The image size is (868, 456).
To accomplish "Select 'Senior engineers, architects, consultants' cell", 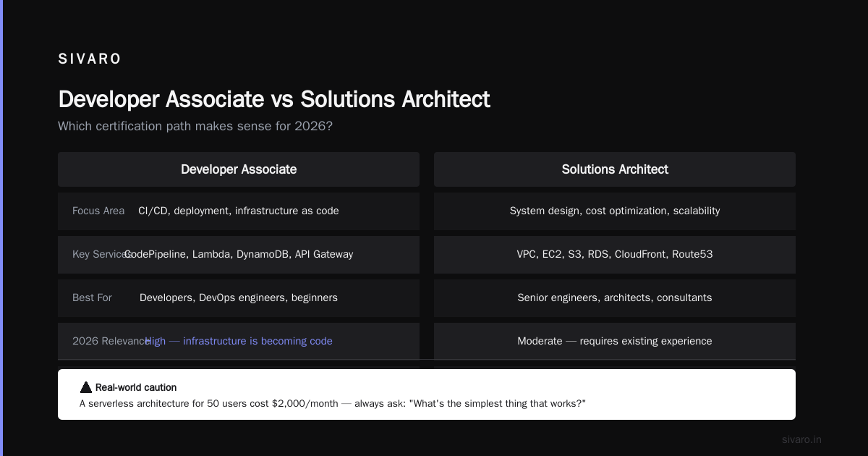I will pos(615,297).
